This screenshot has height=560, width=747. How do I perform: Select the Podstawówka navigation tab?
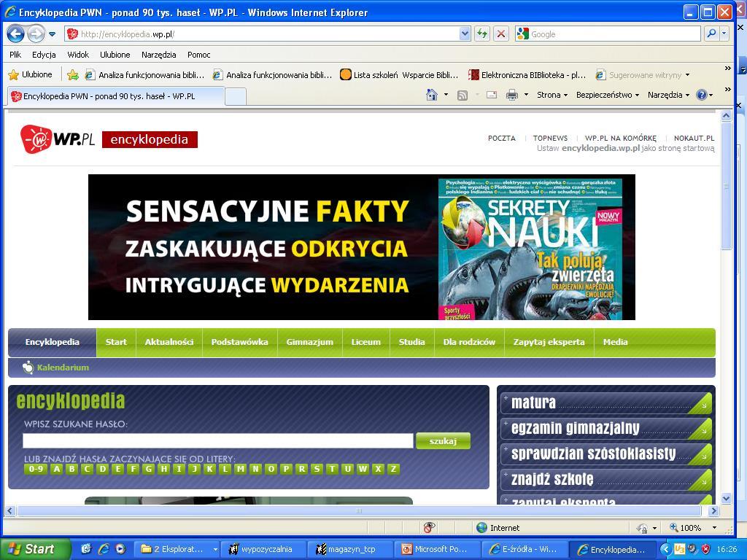pos(239,342)
